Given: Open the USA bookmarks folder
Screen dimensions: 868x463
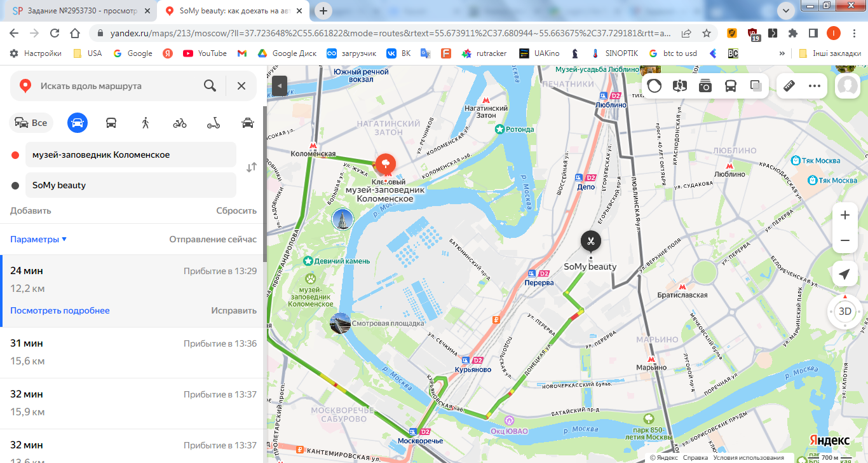Looking at the screenshot, I should pos(88,53).
